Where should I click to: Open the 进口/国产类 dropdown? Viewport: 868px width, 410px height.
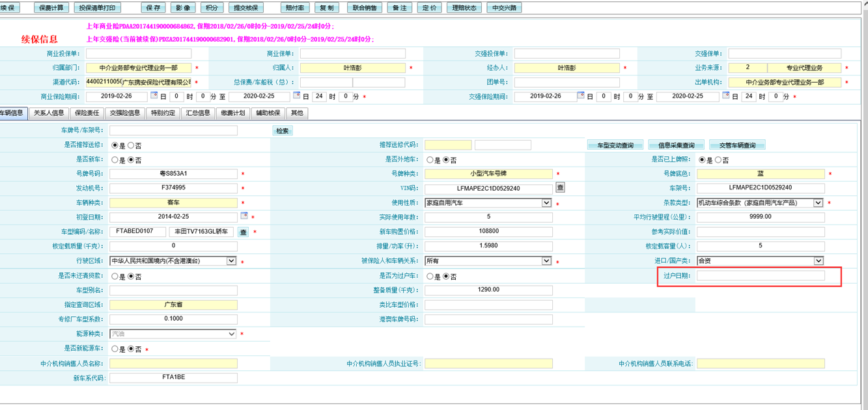[819, 260]
